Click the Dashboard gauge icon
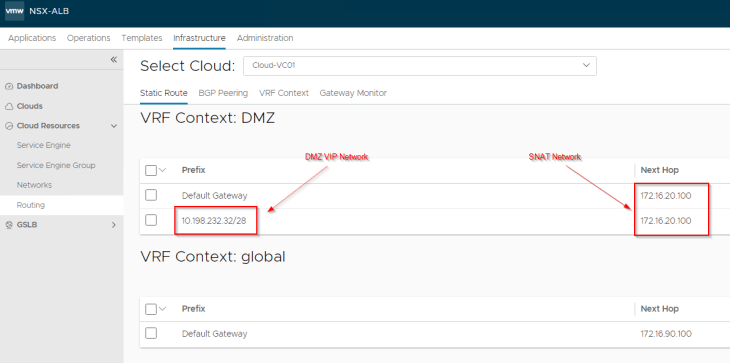Viewport: 730px width, 363px height. point(9,87)
